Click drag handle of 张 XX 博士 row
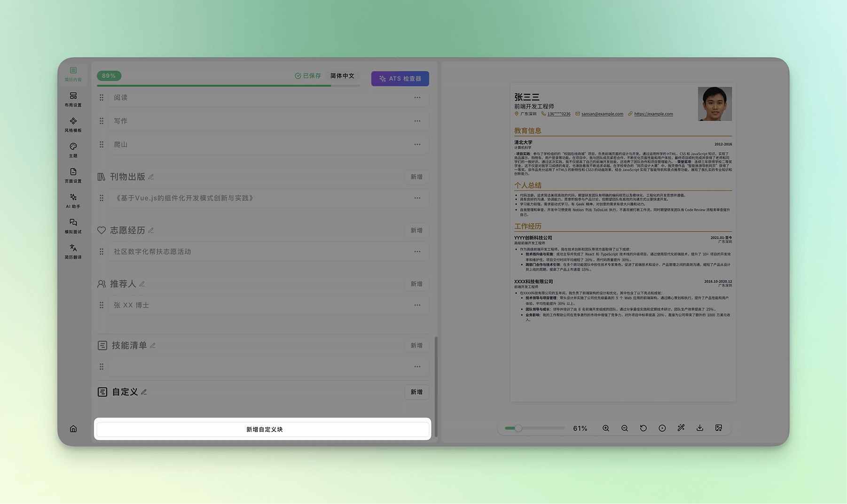 pyautogui.click(x=102, y=305)
